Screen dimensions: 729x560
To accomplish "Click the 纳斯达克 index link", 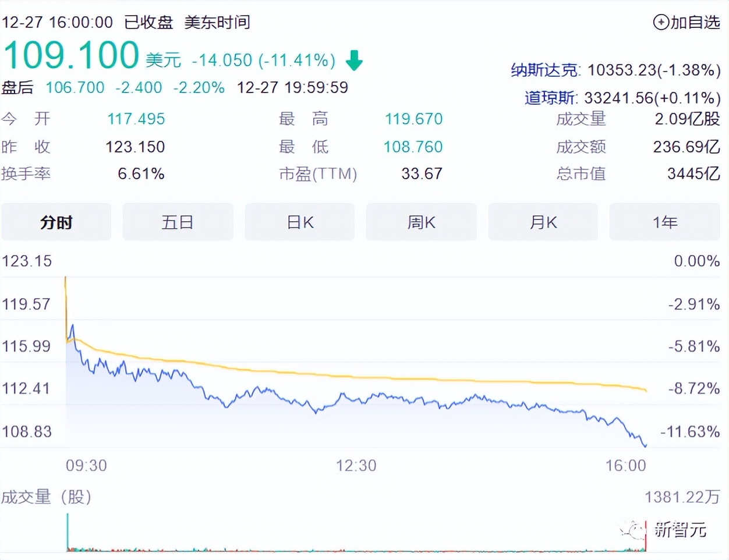I will point(544,70).
